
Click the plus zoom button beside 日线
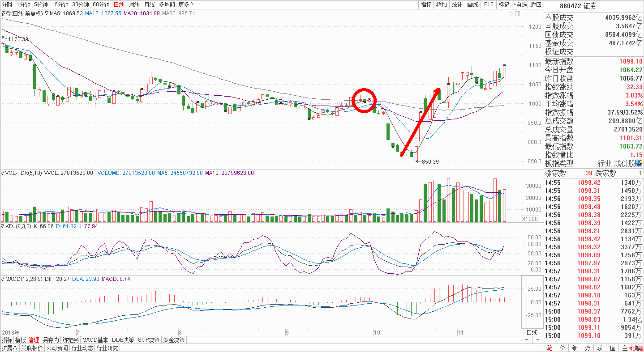pyautogui.click(x=527, y=340)
